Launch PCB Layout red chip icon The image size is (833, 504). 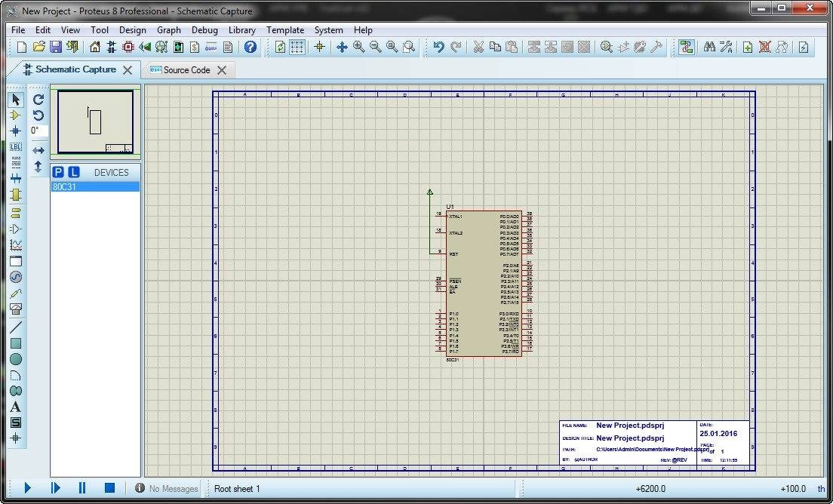(128, 48)
